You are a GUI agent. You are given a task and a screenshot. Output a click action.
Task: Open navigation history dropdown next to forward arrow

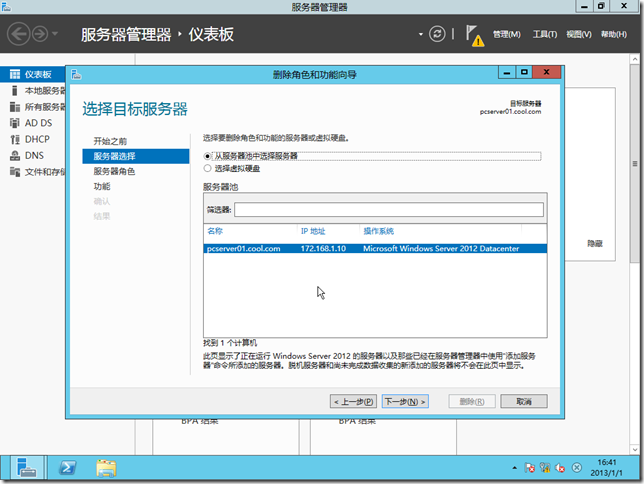click(55, 34)
